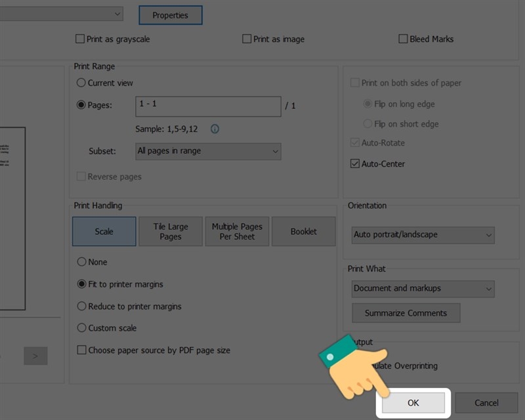Click the Summarize Comments button
Viewport: 525px width, 420px height.
(x=406, y=313)
